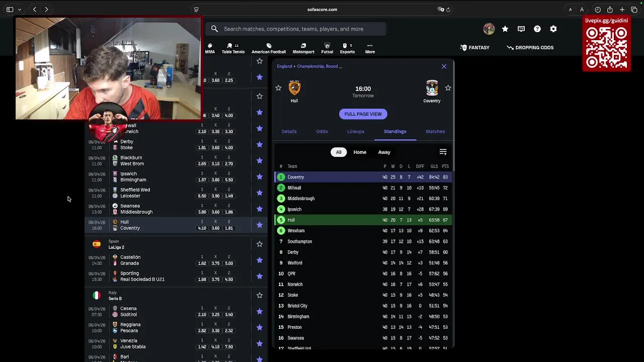Go forward with Safari's forward arrow
Image resolution: width=644 pixels, height=362 pixels.
[x=46, y=10]
